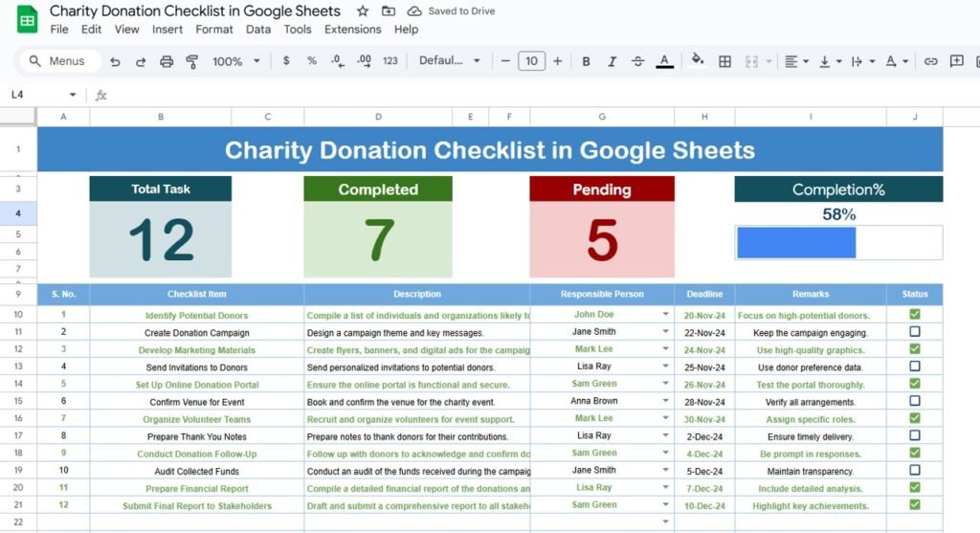Undo the last action

(x=115, y=61)
